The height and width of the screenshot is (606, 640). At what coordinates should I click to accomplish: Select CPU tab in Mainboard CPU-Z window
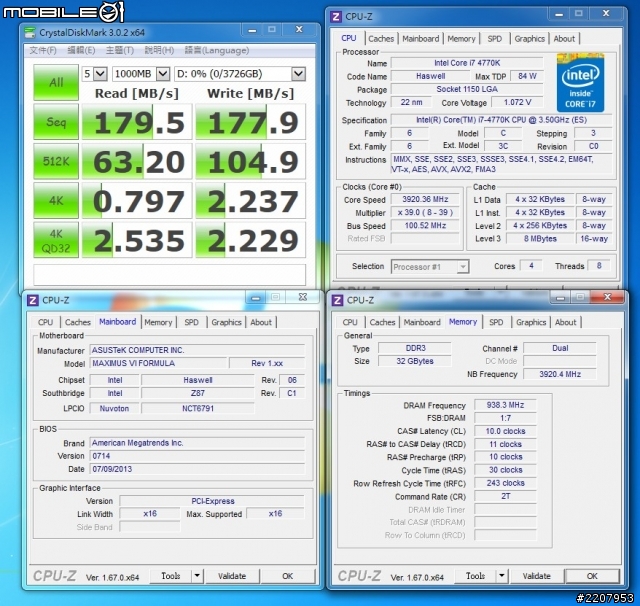point(45,322)
